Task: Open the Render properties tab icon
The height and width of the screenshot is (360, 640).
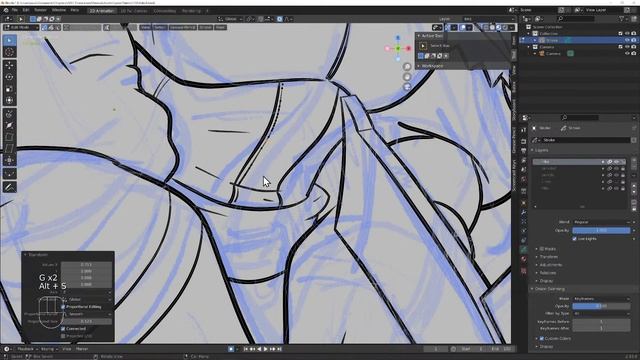Action: click(524, 141)
